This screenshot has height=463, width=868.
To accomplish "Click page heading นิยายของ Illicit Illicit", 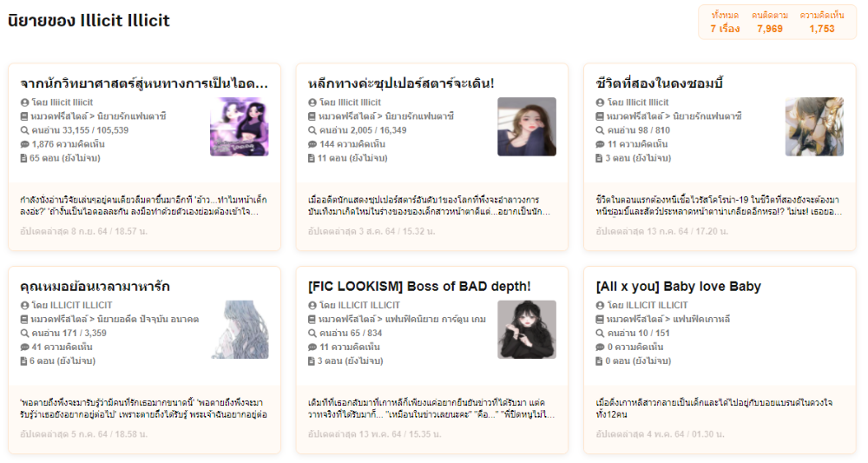I will point(89,21).
